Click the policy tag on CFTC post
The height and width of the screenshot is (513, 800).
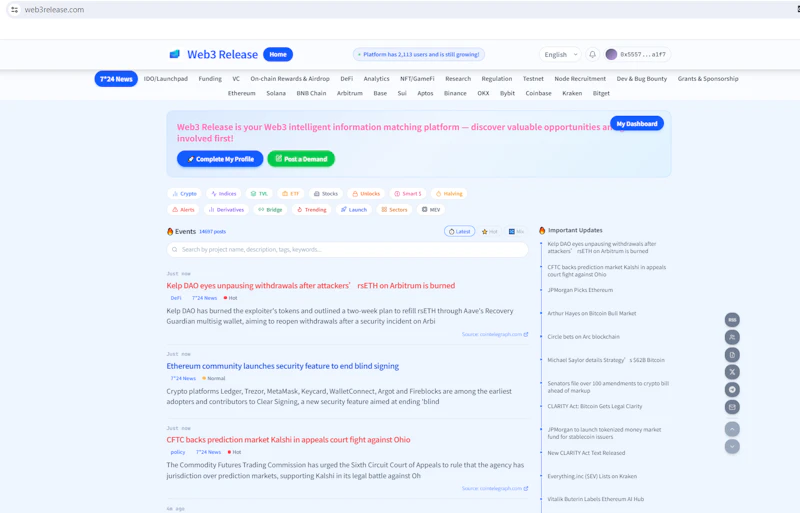point(178,452)
